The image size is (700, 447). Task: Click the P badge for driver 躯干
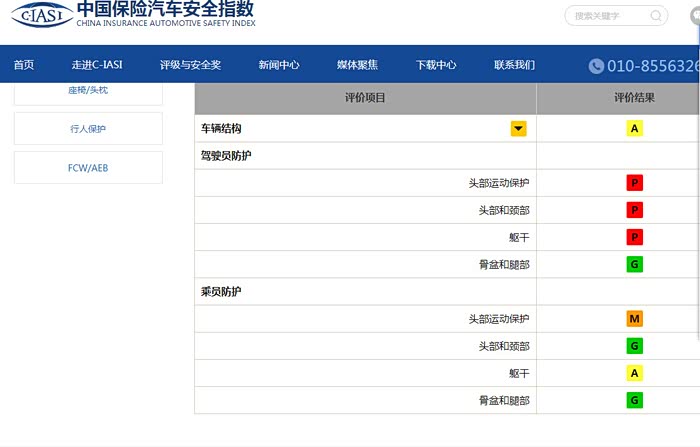pos(634,237)
